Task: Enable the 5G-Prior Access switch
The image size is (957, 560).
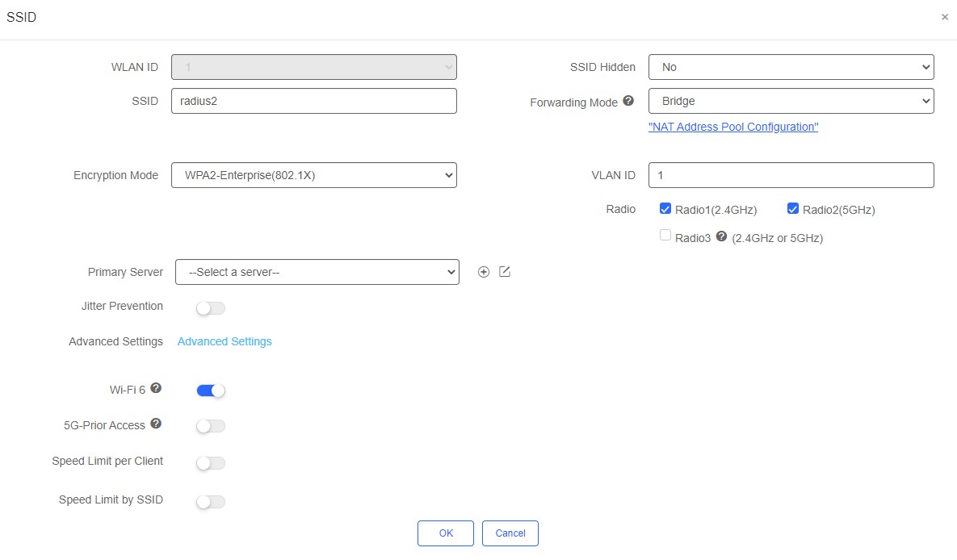Action: tap(211, 426)
